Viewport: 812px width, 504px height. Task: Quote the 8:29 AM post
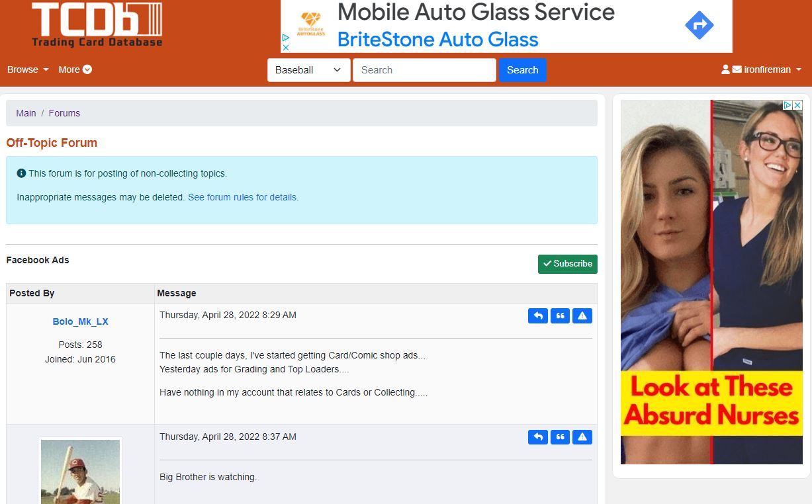point(560,316)
